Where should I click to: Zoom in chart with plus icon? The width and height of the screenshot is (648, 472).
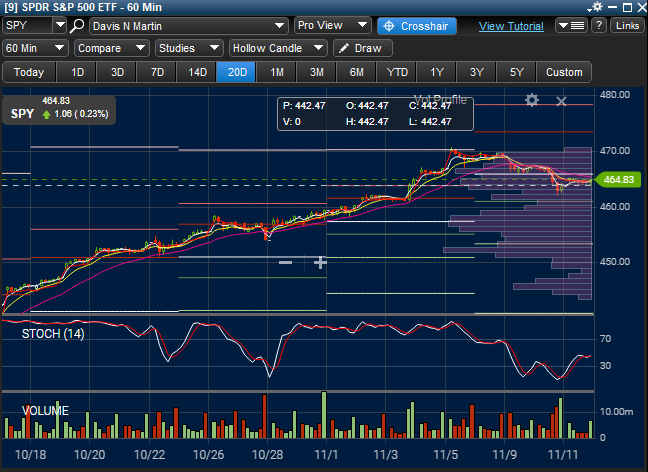point(320,262)
